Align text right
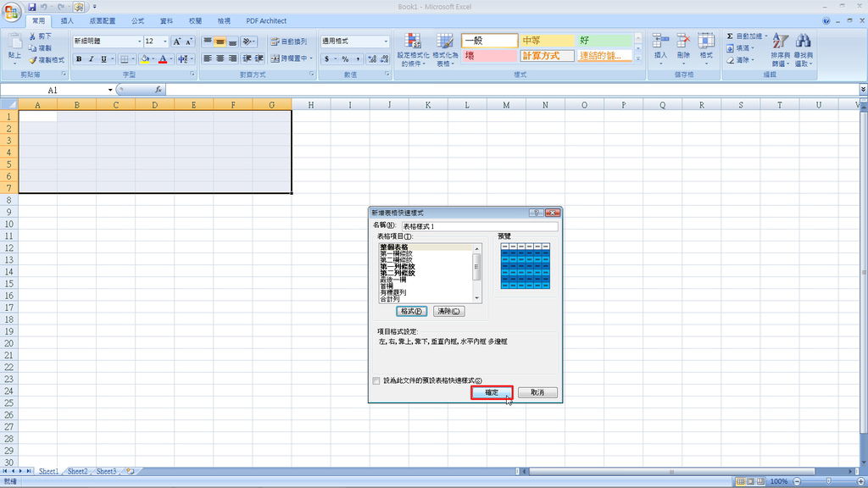The image size is (868, 488). point(232,58)
